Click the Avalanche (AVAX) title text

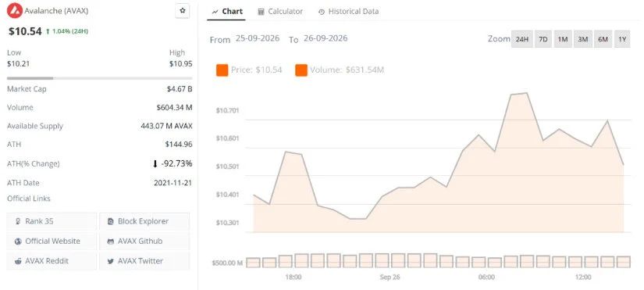click(x=56, y=11)
